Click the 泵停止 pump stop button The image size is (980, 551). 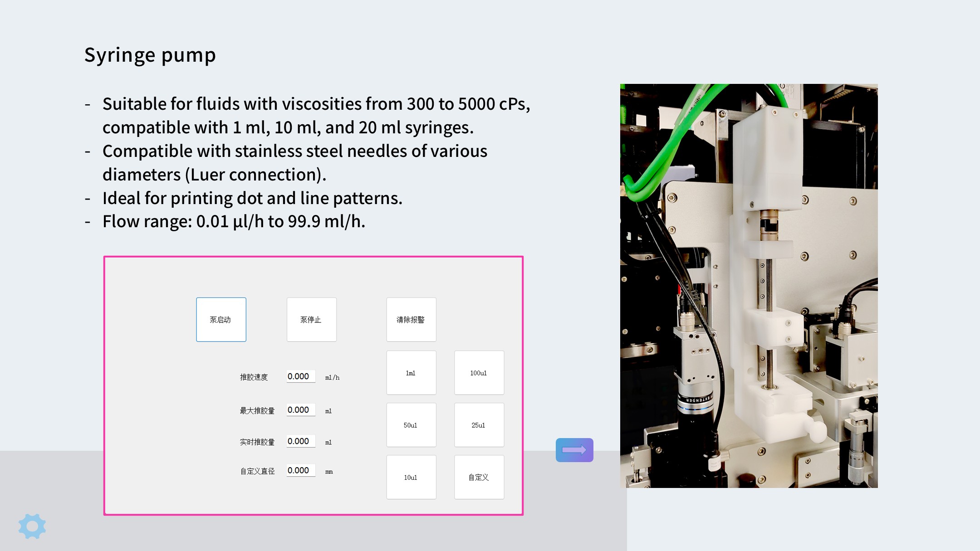coord(312,319)
